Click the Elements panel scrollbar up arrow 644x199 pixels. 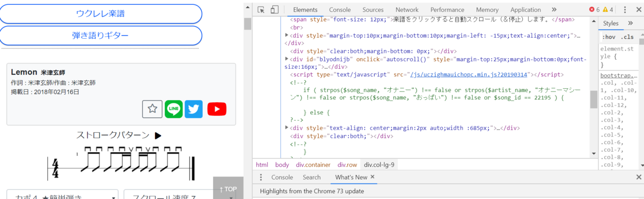(594, 21)
